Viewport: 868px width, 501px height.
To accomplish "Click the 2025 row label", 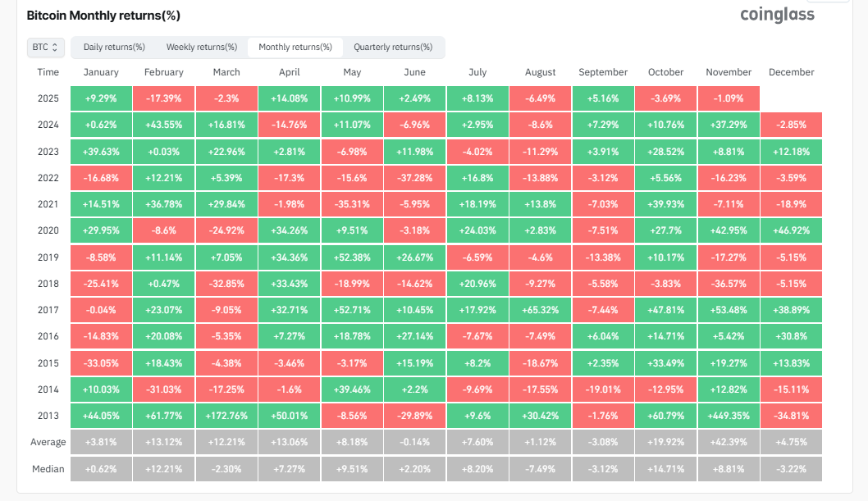I will pyautogui.click(x=48, y=98).
